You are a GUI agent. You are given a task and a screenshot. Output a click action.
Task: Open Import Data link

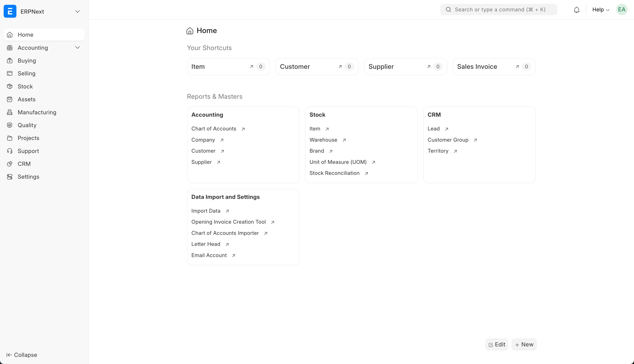click(206, 211)
